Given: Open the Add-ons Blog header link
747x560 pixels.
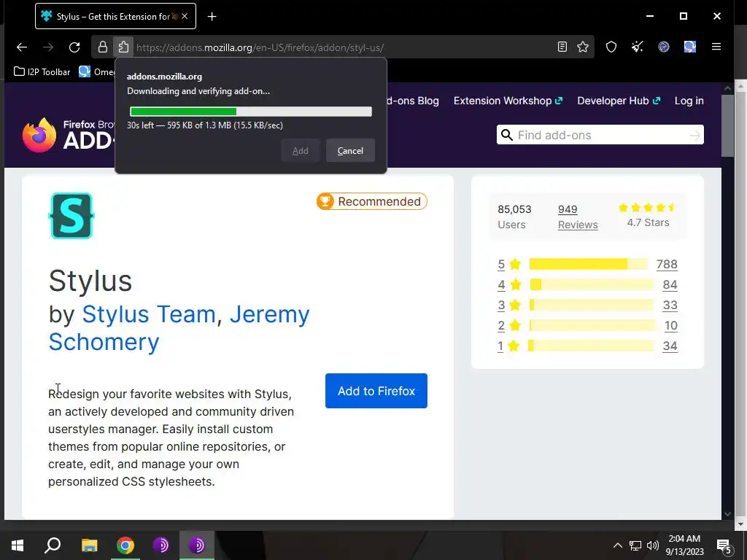Looking at the screenshot, I should (x=413, y=101).
